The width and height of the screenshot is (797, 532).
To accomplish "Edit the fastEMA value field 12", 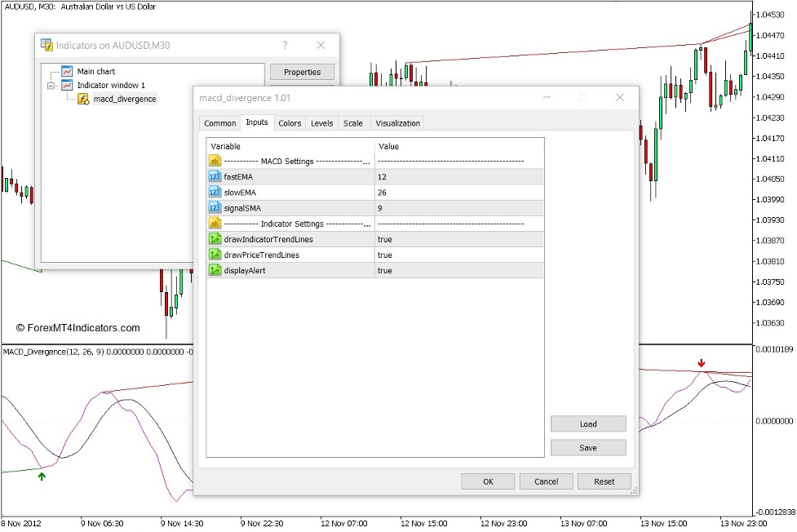I will (x=458, y=177).
